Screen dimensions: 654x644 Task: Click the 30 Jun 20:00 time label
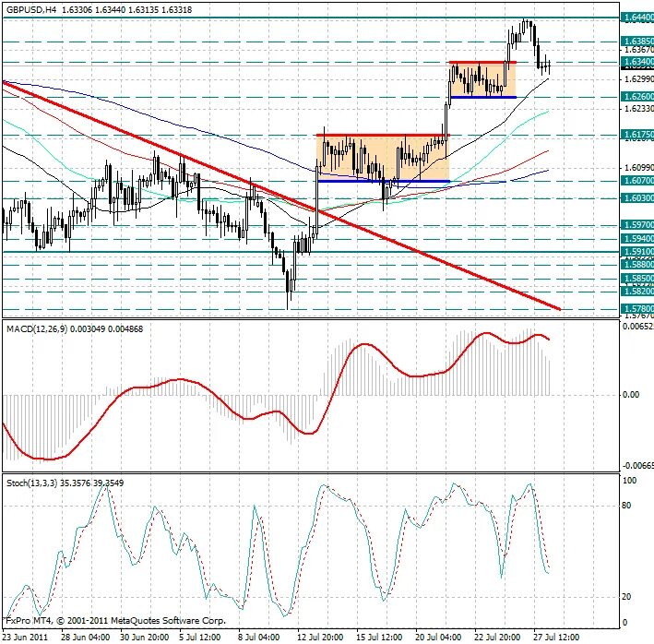click(144, 638)
